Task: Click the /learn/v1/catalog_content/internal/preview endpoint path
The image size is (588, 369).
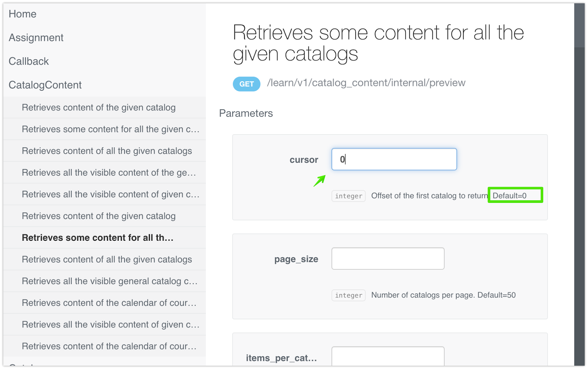Action: pos(366,83)
